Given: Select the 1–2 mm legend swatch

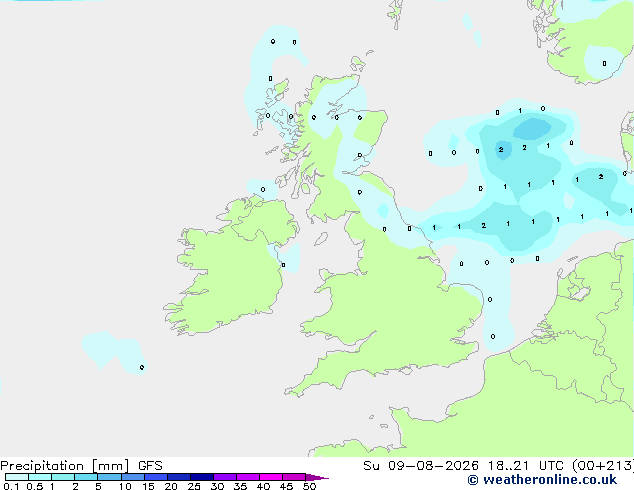Looking at the screenshot, I should click(63, 477).
